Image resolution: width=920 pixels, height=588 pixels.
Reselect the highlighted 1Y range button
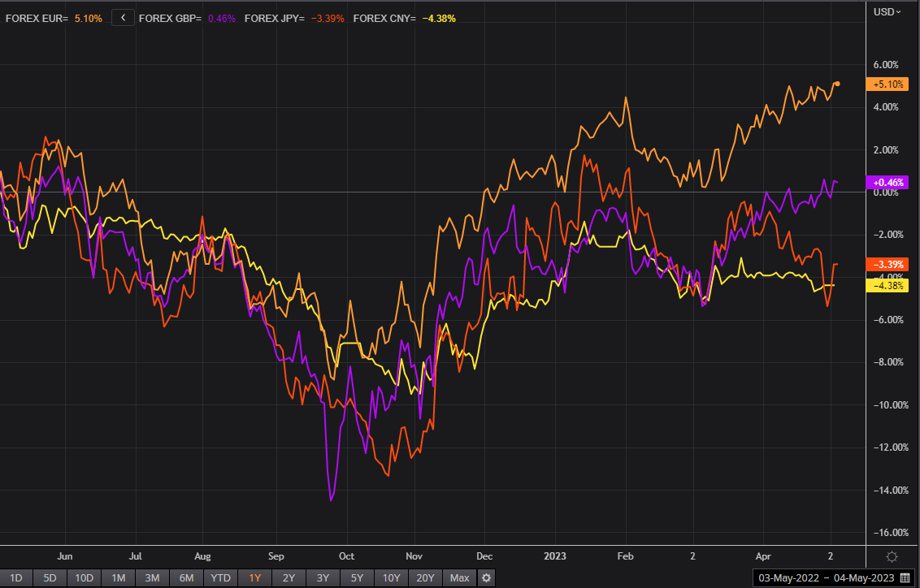(x=254, y=577)
